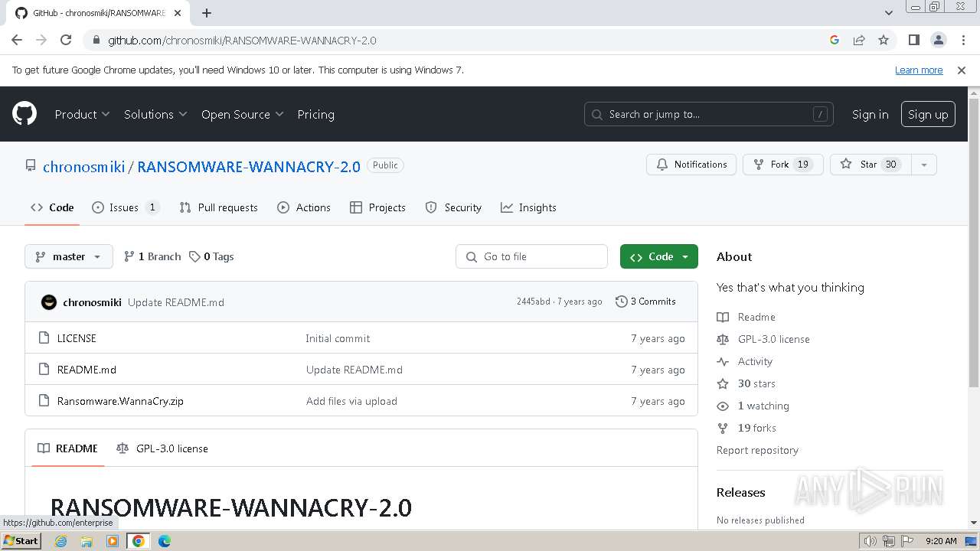Click the Notifications bell button
Screen dimensions: 980x551
(691, 165)
